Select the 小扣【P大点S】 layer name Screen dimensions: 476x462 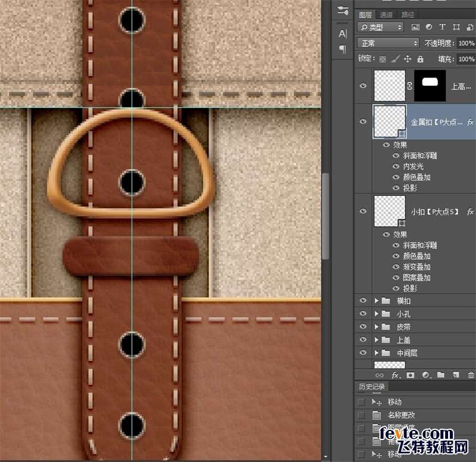click(435, 212)
